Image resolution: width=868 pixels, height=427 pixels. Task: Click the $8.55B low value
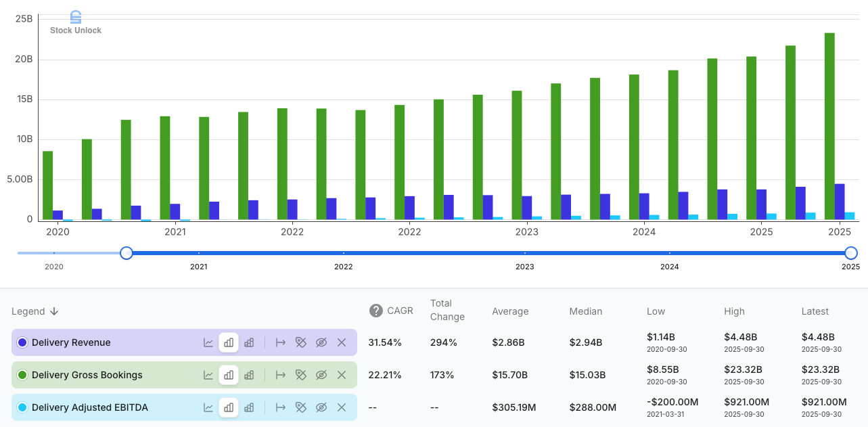coord(662,369)
